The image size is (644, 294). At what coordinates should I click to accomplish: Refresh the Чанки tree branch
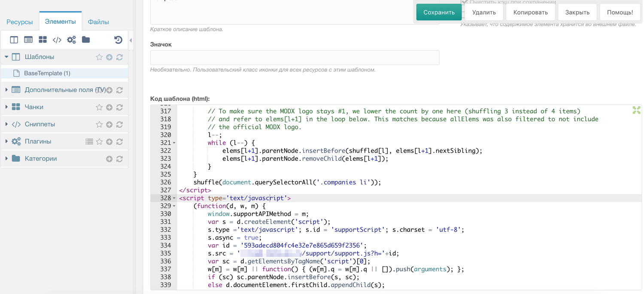click(x=120, y=107)
